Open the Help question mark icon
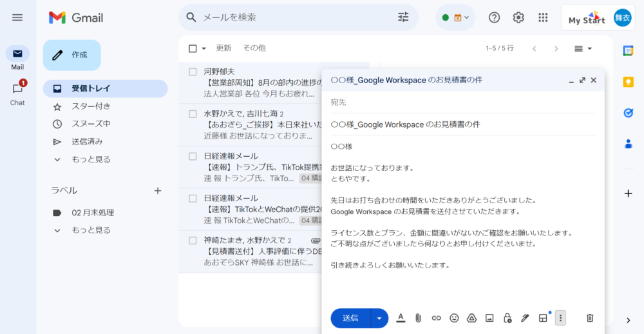Screen dimensions: 644x334 pos(494,17)
